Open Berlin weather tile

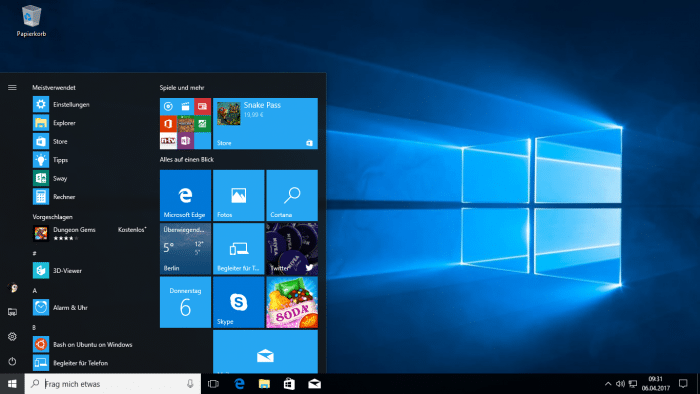point(185,249)
